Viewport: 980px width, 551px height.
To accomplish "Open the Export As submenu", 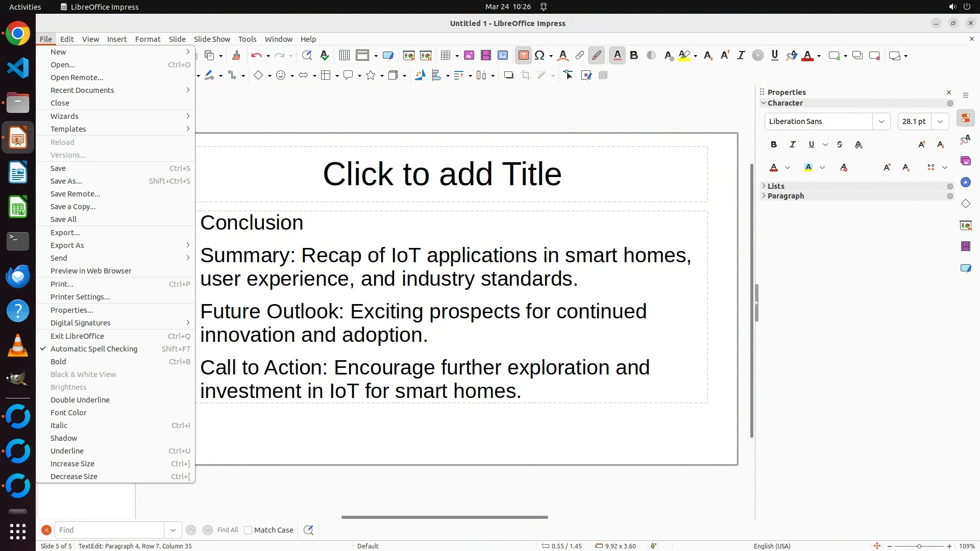I will coord(67,245).
